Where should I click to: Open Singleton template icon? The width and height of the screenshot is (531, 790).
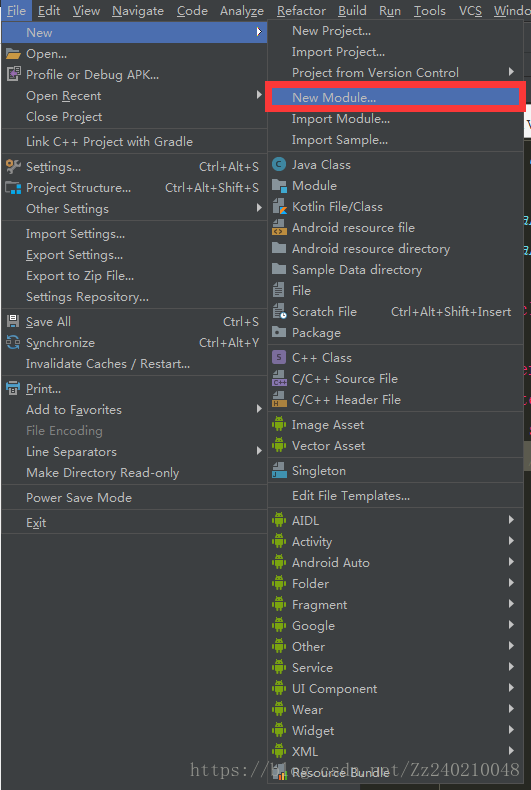(x=279, y=471)
